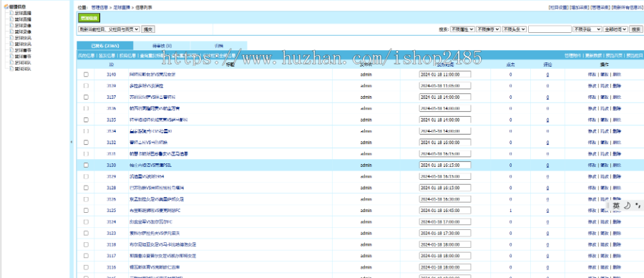Tick the checkbox for row ID 3140
644x278 pixels.
[x=86, y=75]
